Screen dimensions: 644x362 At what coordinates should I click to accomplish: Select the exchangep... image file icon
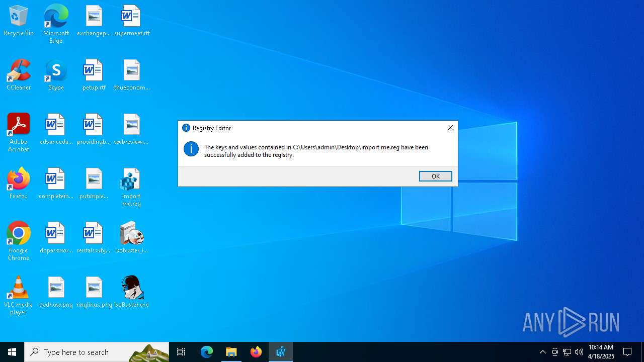[x=94, y=21]
